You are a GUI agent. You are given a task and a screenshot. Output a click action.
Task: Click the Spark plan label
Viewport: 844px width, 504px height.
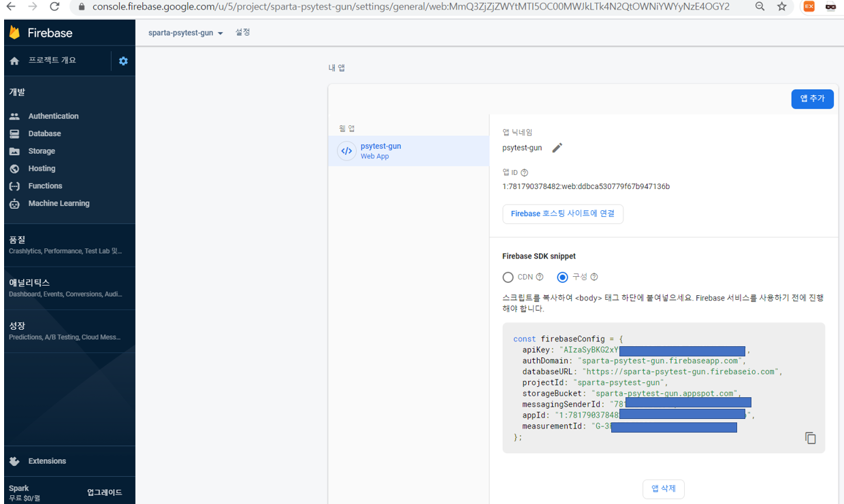click(19, 488)
